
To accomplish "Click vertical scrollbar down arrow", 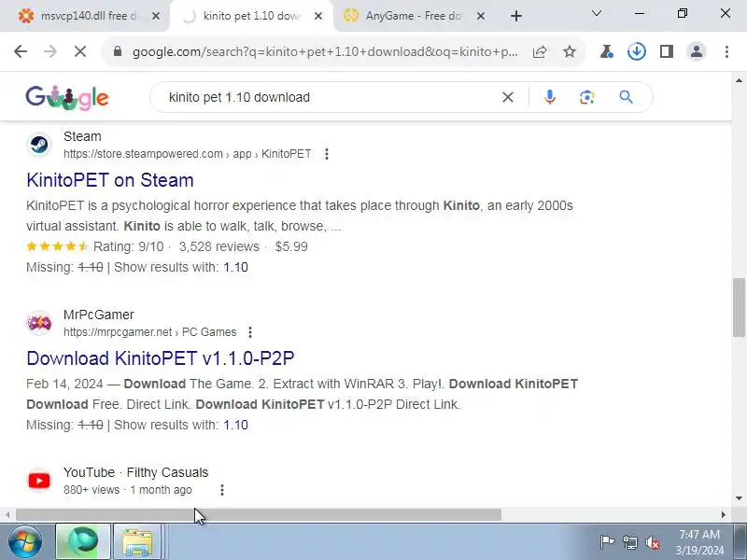I will (x=739, y=498).
